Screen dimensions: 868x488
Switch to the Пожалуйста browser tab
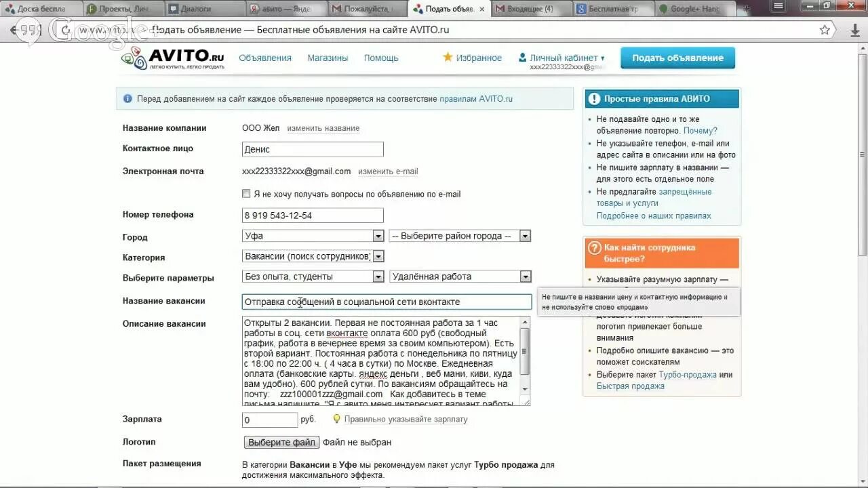[368, 9]
